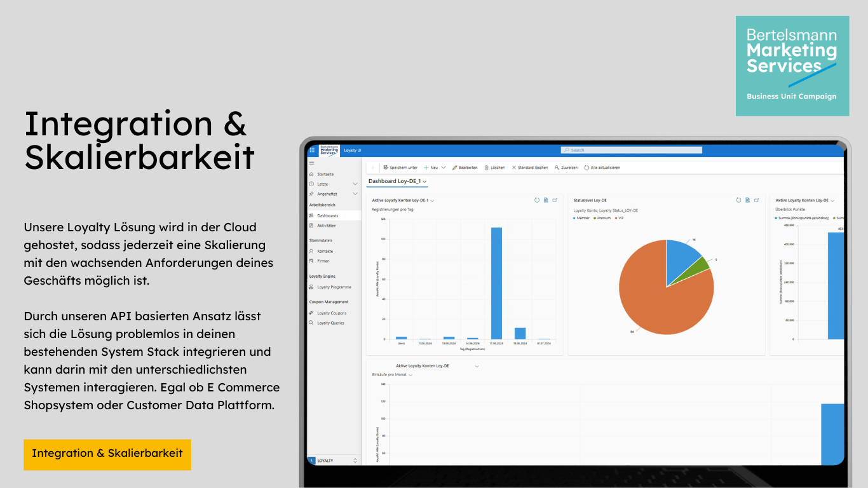Screen dimensions: 868x488
Task: Click the Loyalty UI app title
Action: [353, 151]
